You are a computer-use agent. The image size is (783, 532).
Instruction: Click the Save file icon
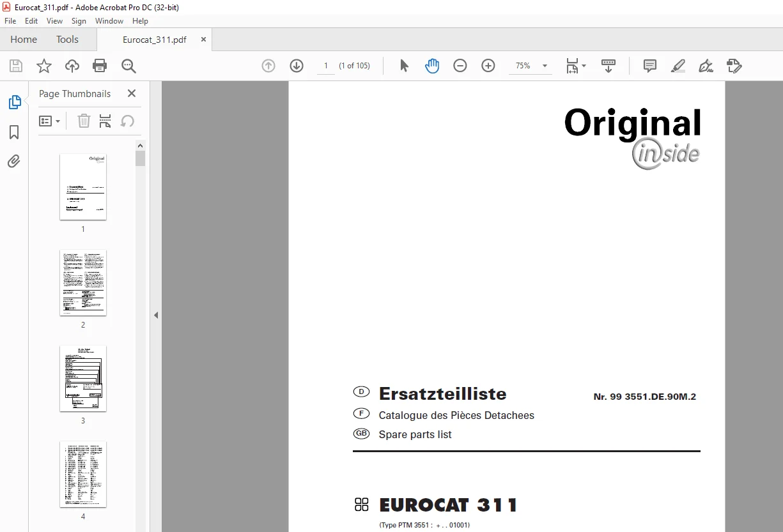click(x=16, y=66)
